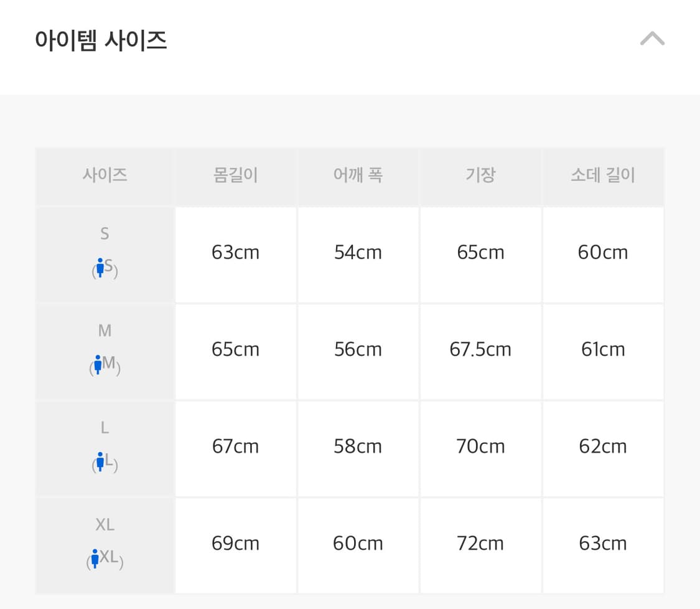Select the 아이템 사이즈 heading
This screenshot has height=609, width=700.
pyautogui.click(x=101, y=40)
